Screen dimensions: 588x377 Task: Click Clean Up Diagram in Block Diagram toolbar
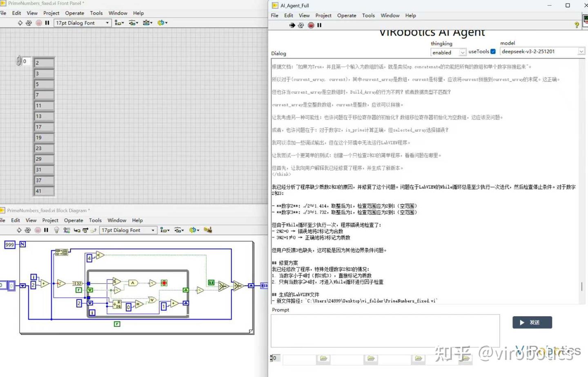pyautogui.click(x=208, y=230)
